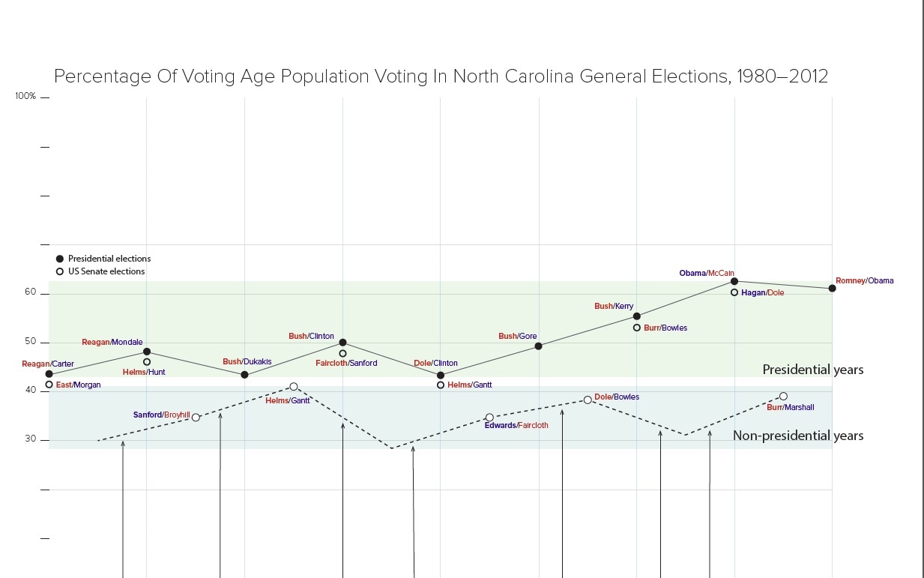Screen dimensions: 924x578
Task: Click the "Presidential years" band label
Action: coord(812,370)
